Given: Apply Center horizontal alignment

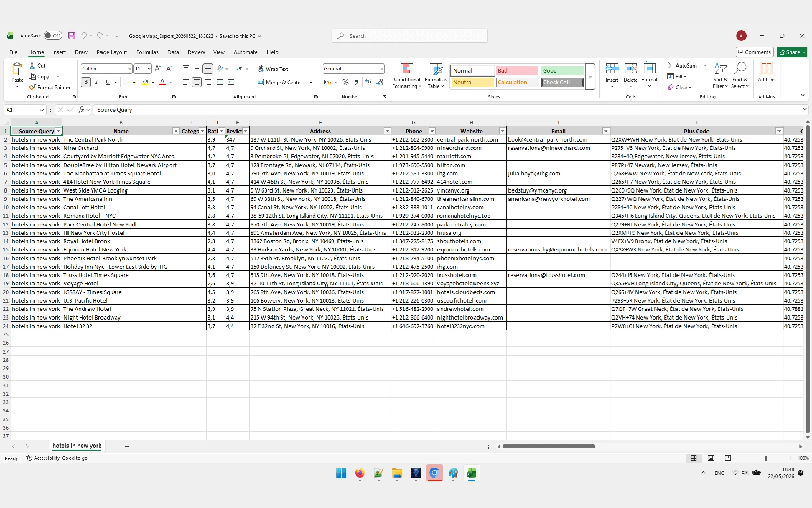Looking at the screenshot, I should pyautogui.click(x=197, y=82).
